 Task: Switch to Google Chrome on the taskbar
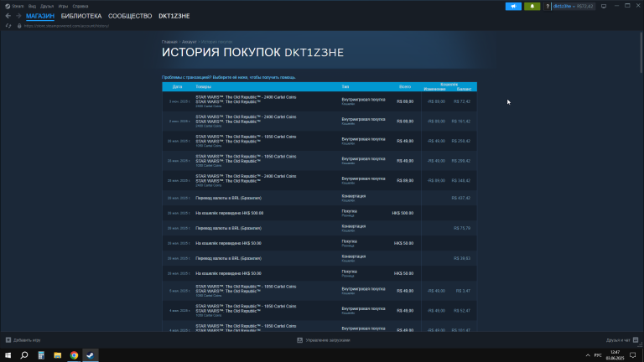click(74, 355)
